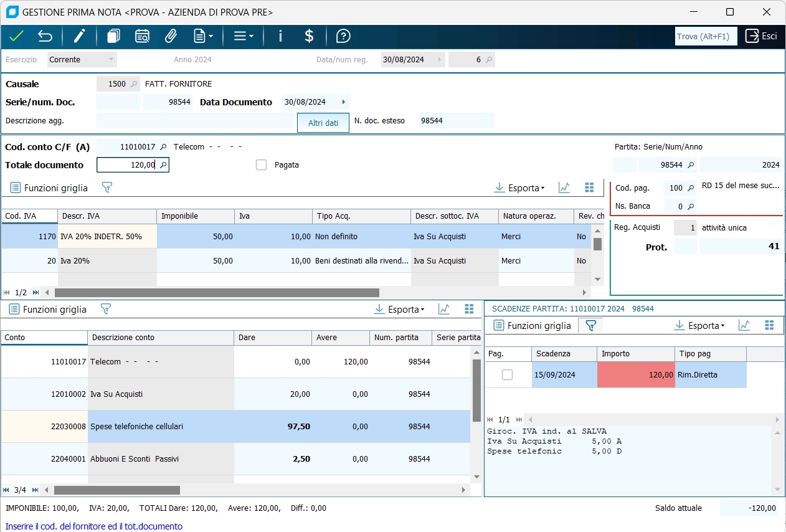Expand the Esercizio Corrente dropdown

click(111, 60)
